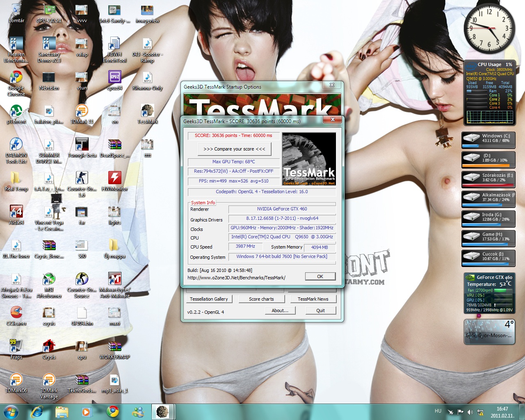
Task: Open DAEMON Tools Lite shortcut
Action: click(16, 151)
